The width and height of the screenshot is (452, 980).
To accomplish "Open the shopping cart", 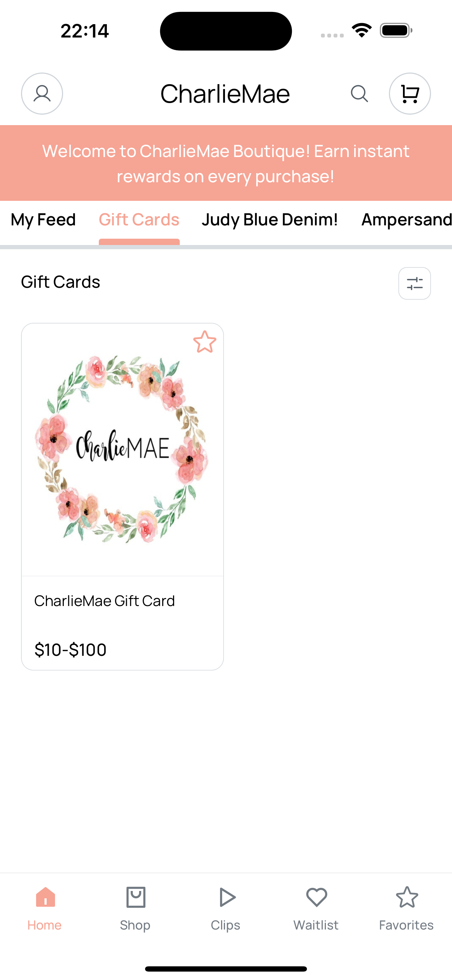I will point(410,94).
